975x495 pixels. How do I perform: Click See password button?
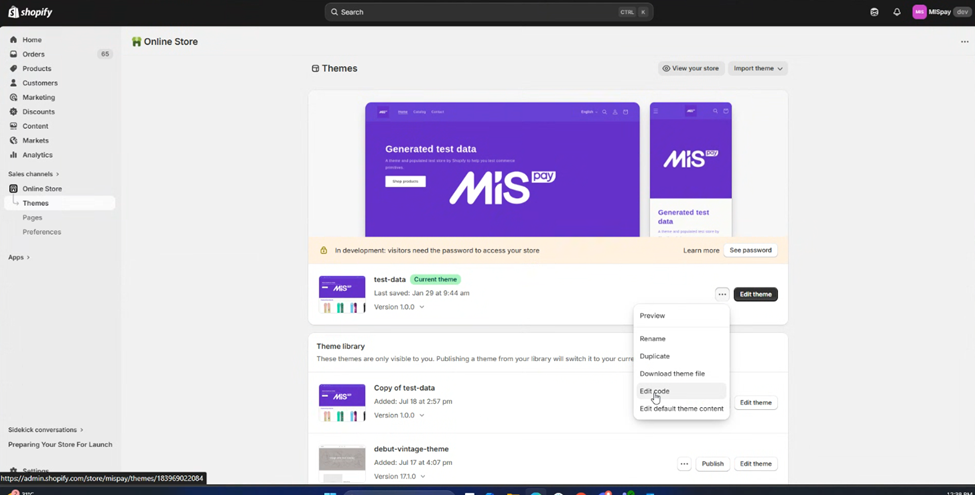[x=750, y=250]
